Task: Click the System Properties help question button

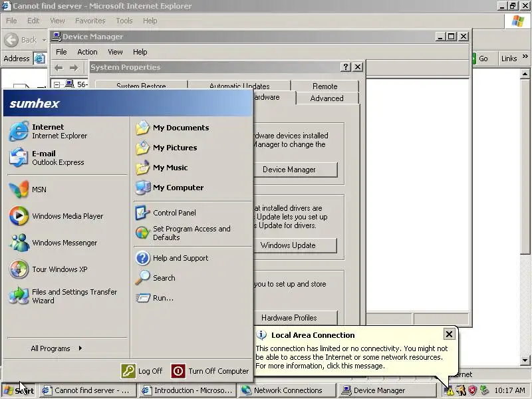Action: 345,67
